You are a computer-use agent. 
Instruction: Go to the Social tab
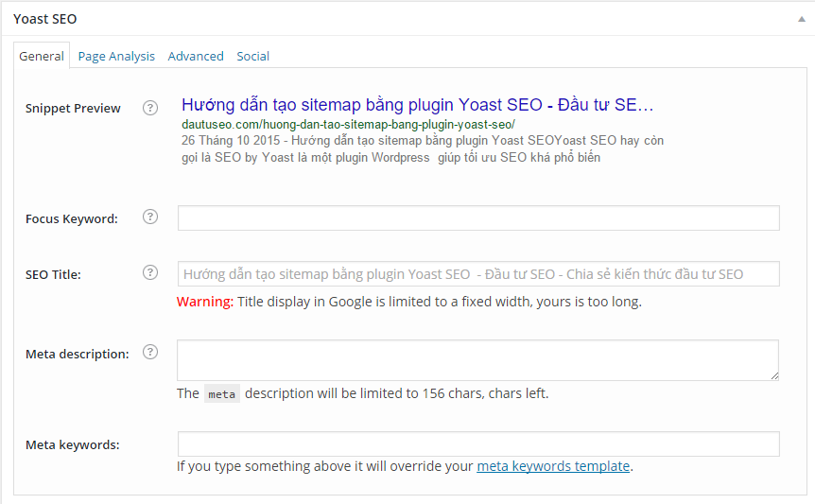(252, 56)
